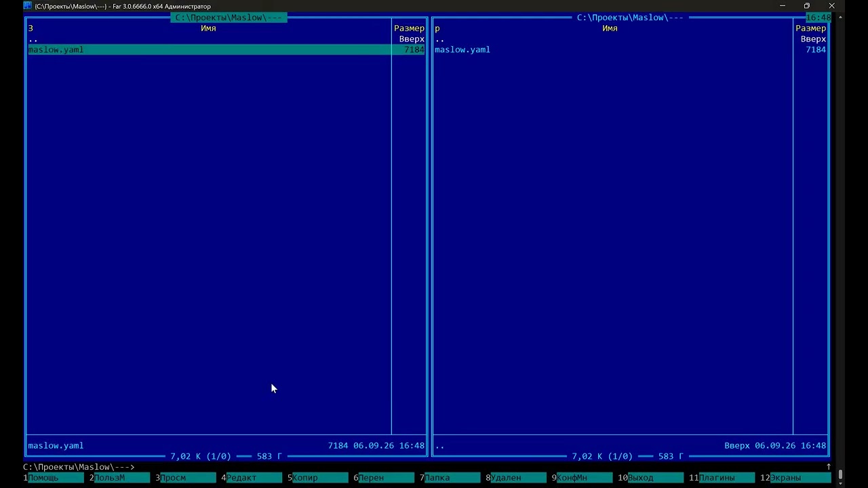
Task: Open ПользМ user menu in key bar
Action: click(121, 478)
